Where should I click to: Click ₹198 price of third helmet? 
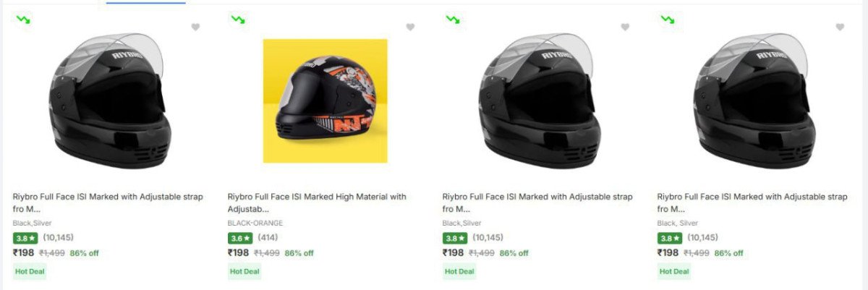pyautogui.click(x=453, y=253)
